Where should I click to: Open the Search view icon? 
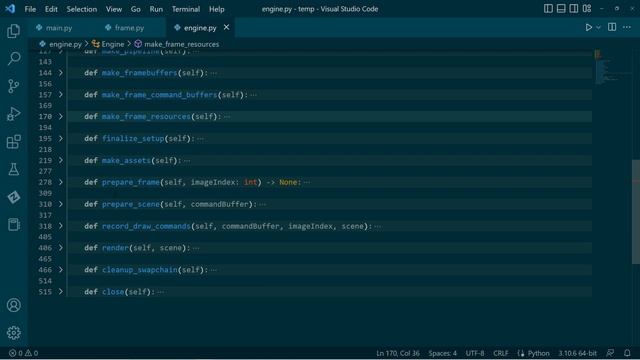13,58
